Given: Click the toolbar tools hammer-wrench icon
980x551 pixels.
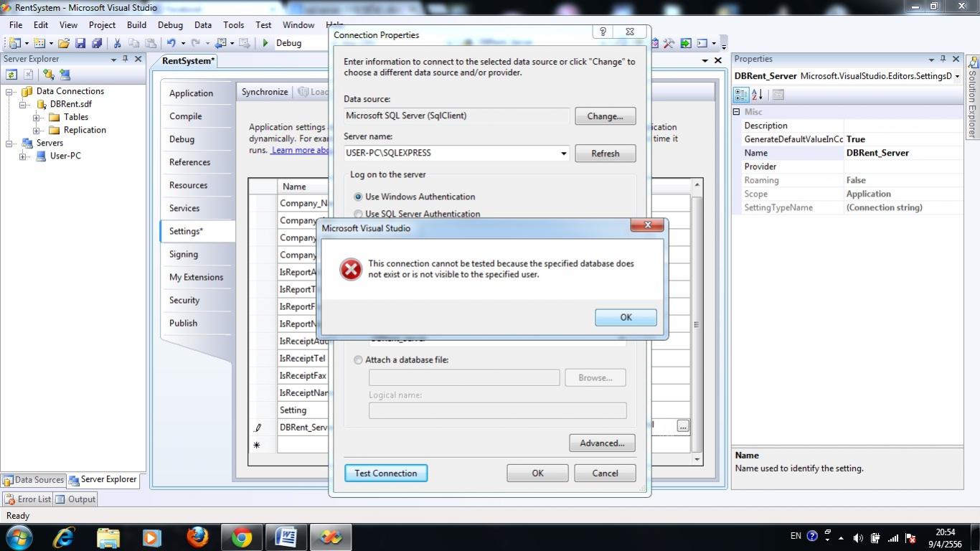Looking at the screenshot, I should 669,43.
